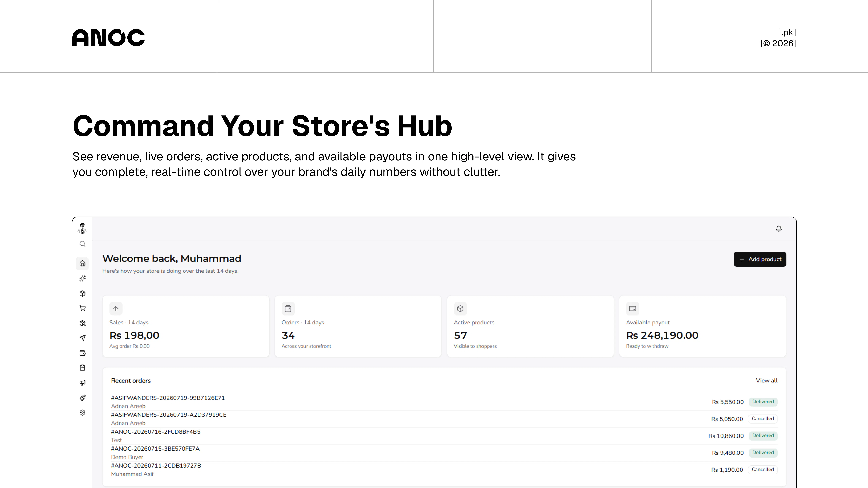868x488 pixels.
Task: Click the Cancelled badge on the Rs 5,050.00 order
Action: pos(763,419)
